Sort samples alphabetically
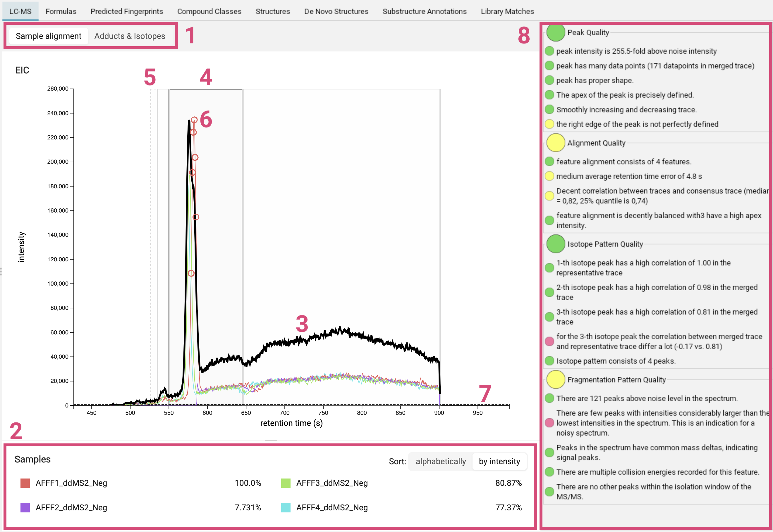Viewport: 773px width, 532px height. pyautogui.click(x=440, y=461)
